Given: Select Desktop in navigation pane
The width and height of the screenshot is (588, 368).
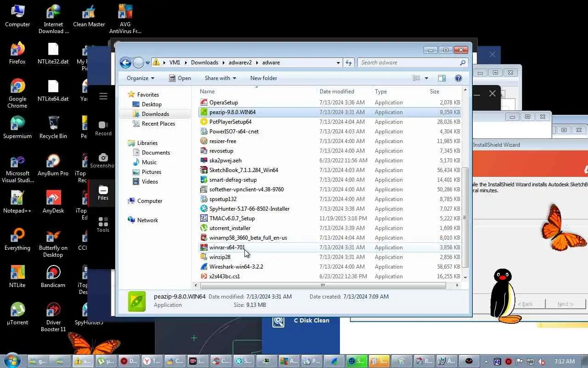Looking at the screenshot, I should pos(152,104).
